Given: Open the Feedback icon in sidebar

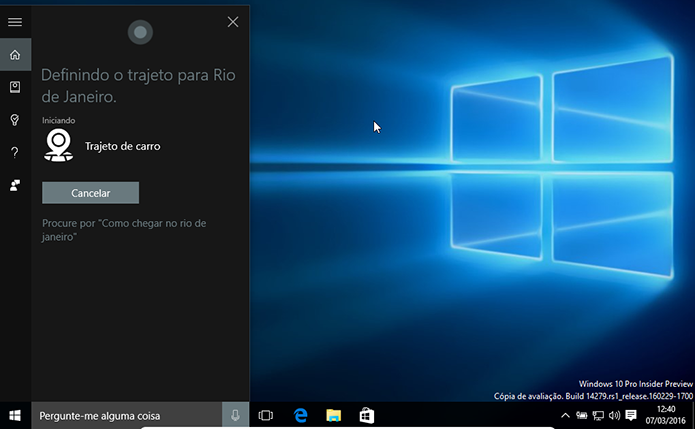Looking at the screenshot, I should click(15, 185).
